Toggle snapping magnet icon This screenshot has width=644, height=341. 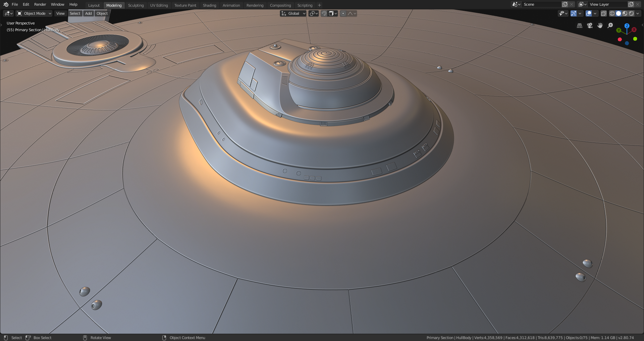(324, 13)
